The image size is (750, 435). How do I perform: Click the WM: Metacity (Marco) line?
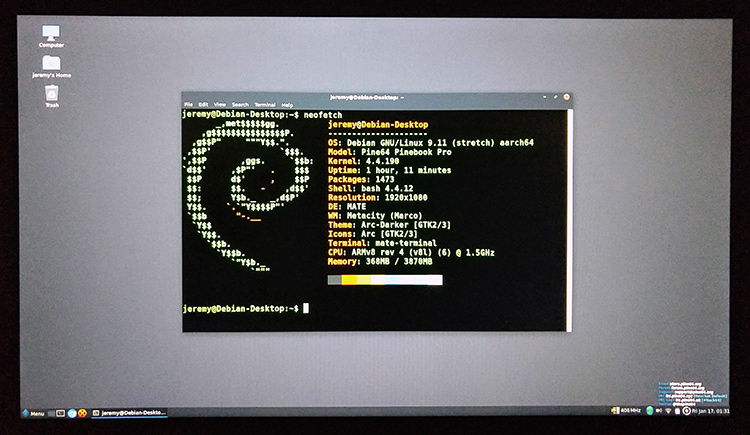point(375,215)
